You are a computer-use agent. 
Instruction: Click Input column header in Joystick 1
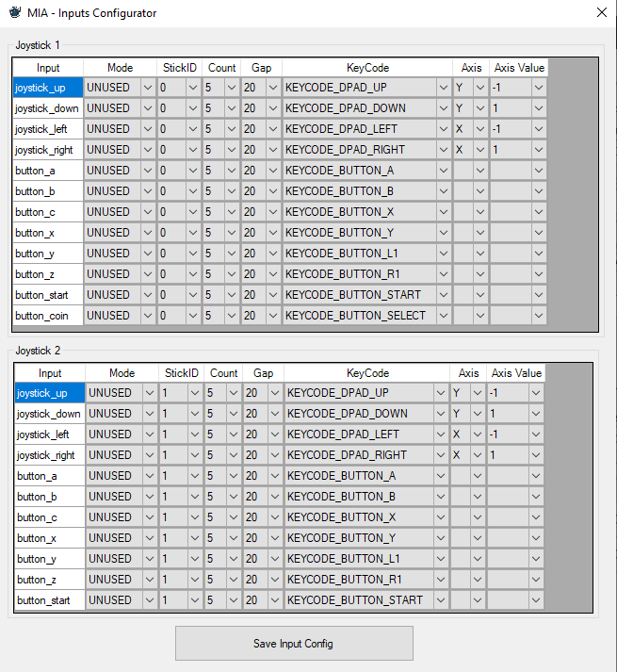(48, 68)
